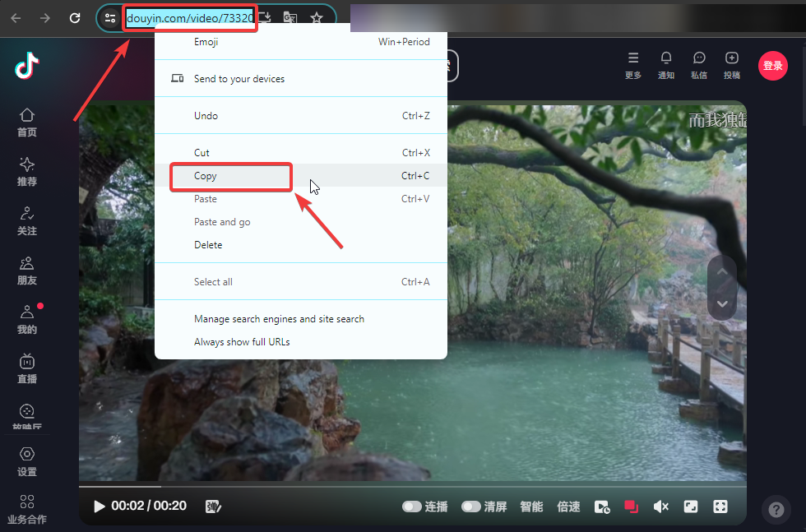
Task: Choose Send to your devices
Action: pos(301,79)
